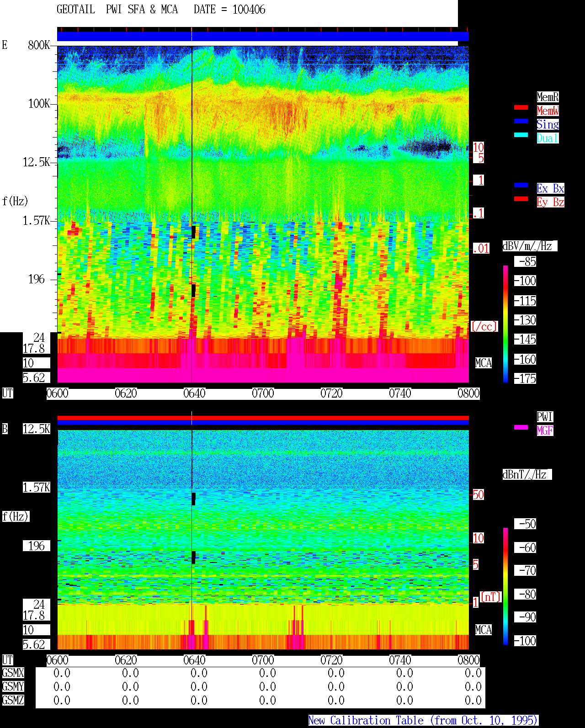This screenshot has width=585, height=728.
Task: Click the 0640 tick on upper UT axis
Action: tap(194, 393)
